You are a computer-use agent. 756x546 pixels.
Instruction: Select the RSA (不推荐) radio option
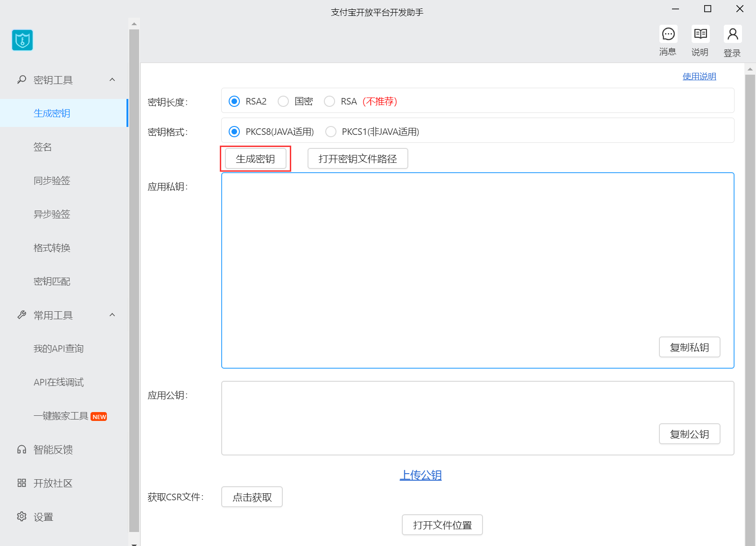click(329, 101)
